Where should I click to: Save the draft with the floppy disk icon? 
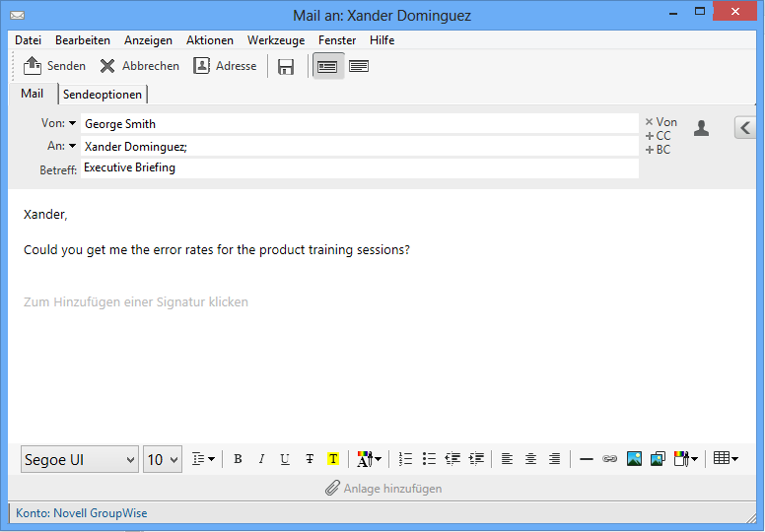286,66
